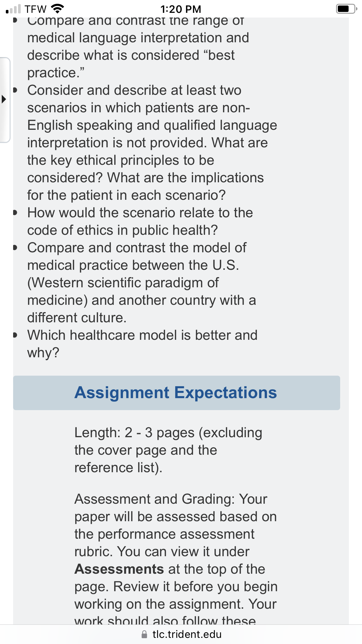Tap the cellular signal bars icon
This screenshot has height=644, width=362.
click(x=13, y=9)
